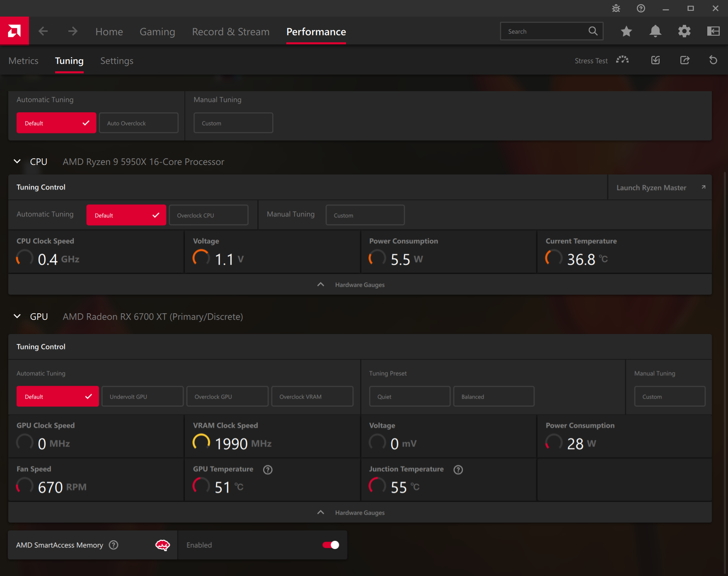Open the Home tab

109,31
